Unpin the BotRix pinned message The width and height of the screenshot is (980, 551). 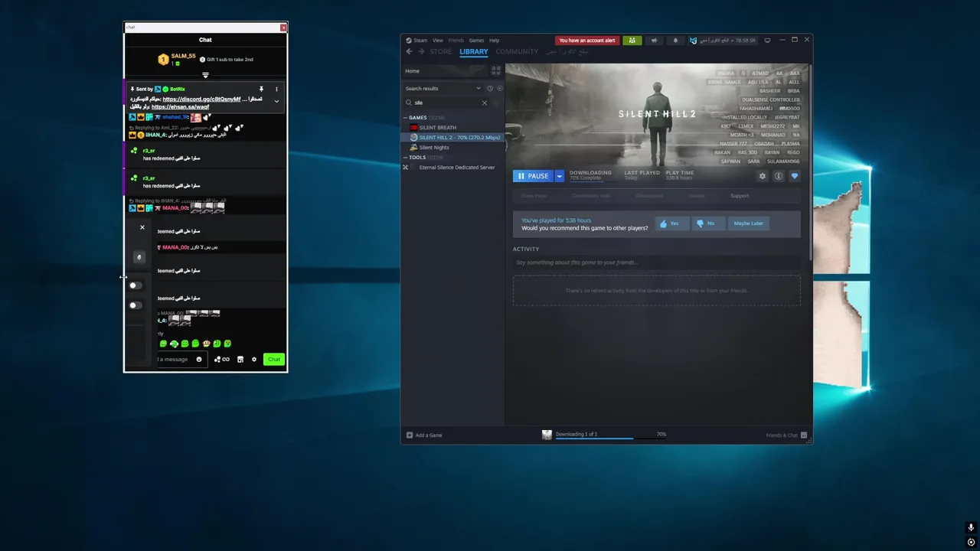tap(261, 90)
